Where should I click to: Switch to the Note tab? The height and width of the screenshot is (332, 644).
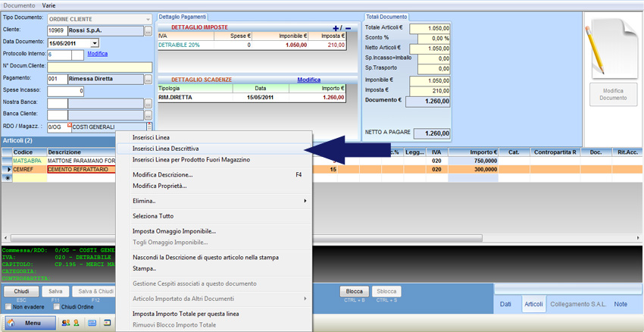pos(621,304)
